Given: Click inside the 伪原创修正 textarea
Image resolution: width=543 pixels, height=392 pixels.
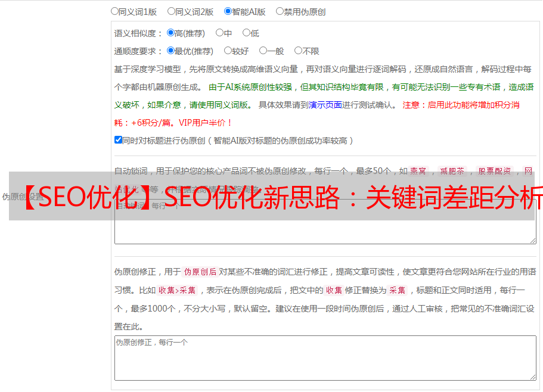Looking at the screenshot, I should point(325,358).
